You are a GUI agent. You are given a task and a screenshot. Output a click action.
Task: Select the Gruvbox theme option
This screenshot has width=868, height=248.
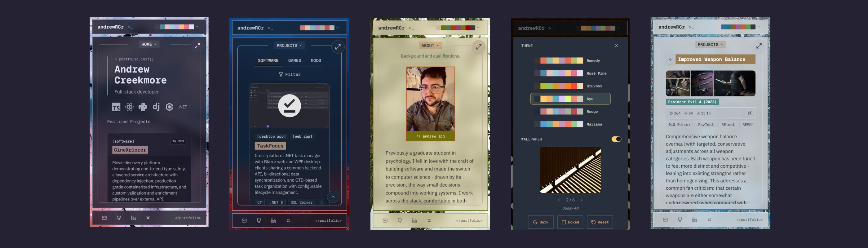pyautogui.click(x=570, y=86)
